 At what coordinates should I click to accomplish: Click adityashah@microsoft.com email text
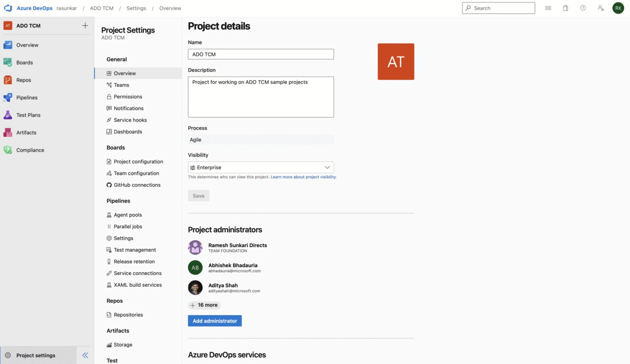coord(234,291)
